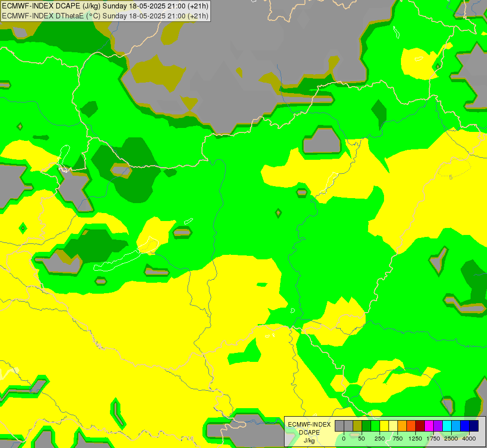Click the legend value 1750

pos(433,439)
